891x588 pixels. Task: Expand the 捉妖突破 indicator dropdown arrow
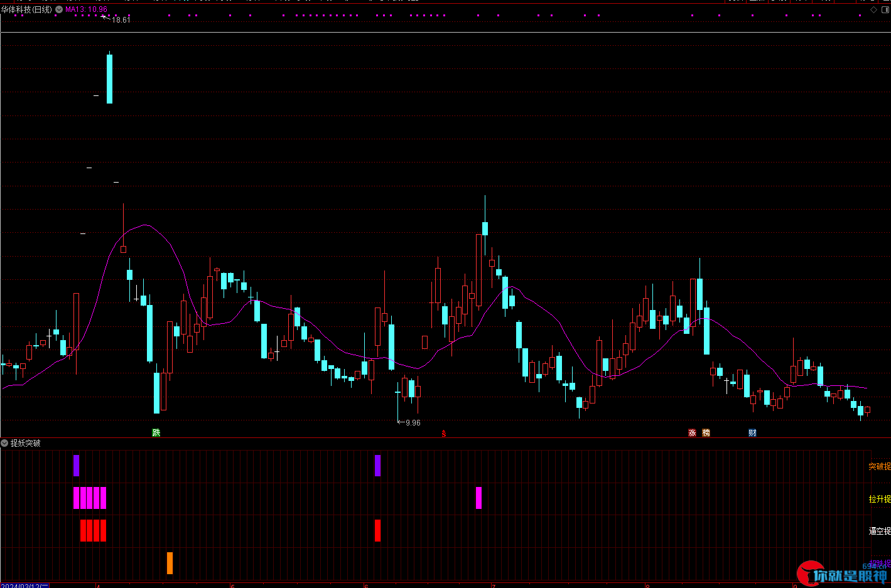(x=5, y=443)
